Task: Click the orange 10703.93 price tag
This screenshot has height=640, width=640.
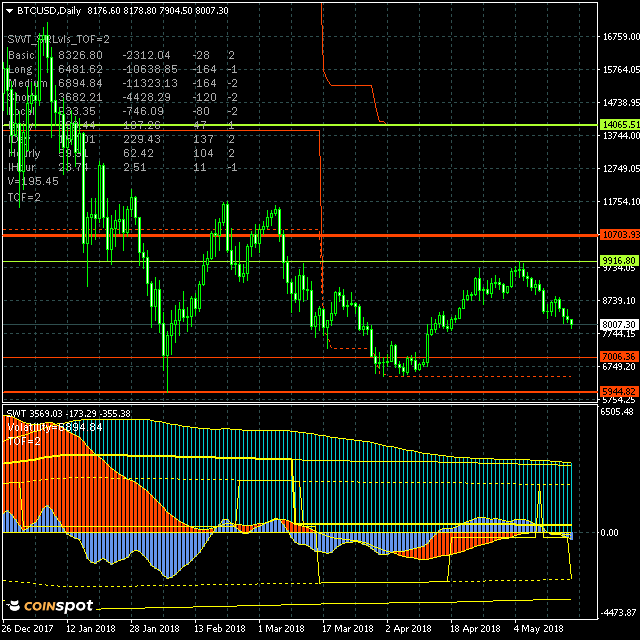Action: (619, 235)
